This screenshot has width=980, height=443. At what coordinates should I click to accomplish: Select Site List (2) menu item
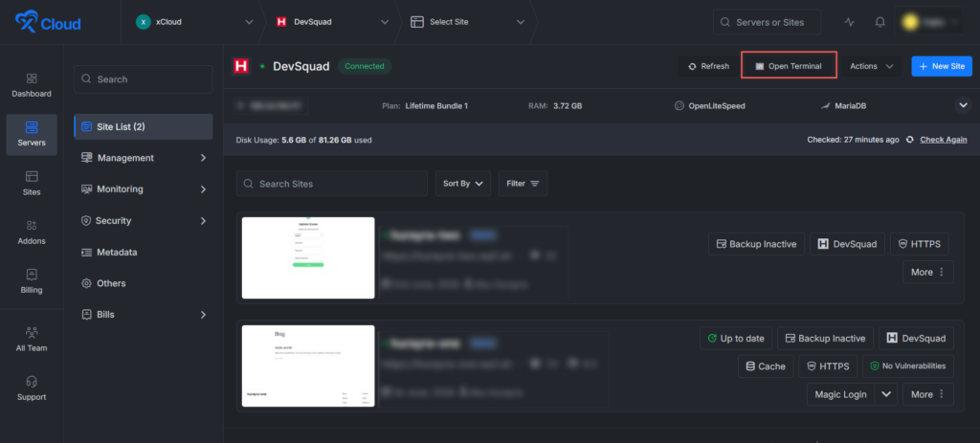point(144,127)
